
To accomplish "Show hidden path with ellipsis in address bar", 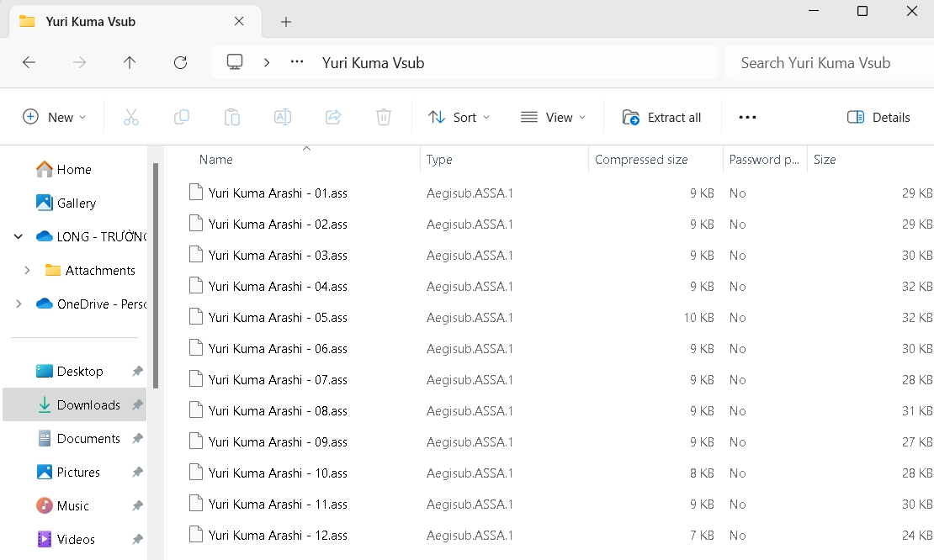I will coord(297,62).
